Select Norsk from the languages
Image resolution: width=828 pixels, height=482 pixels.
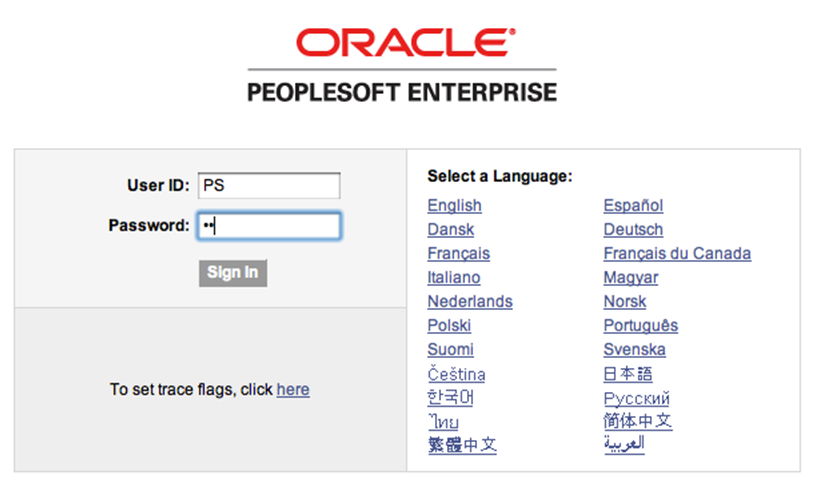(624, 302)
